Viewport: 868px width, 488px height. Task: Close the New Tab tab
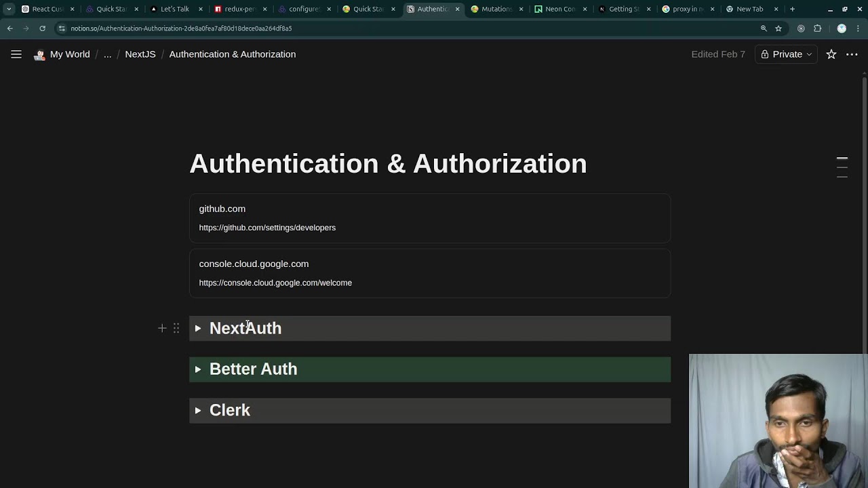776,9
